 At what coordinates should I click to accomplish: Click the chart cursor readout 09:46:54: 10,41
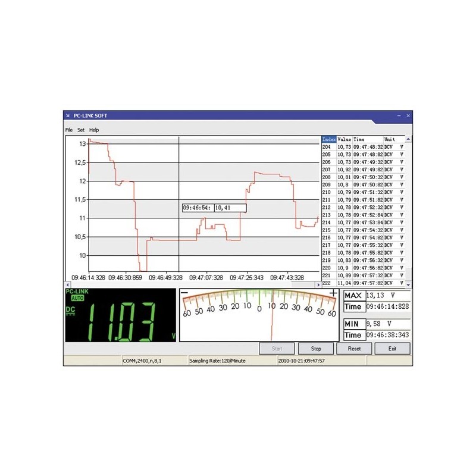pos(214,208)
